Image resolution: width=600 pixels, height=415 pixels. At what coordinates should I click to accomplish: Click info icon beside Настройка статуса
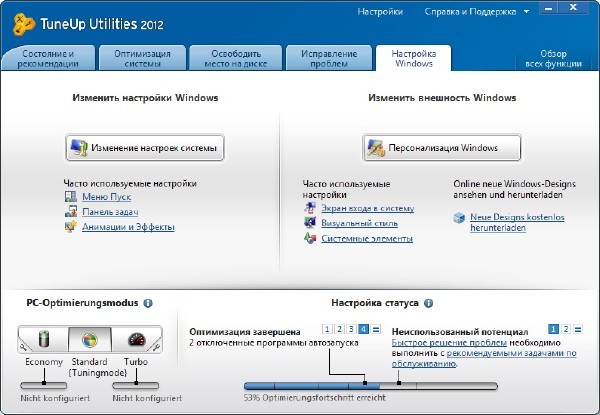coord(429,303)
